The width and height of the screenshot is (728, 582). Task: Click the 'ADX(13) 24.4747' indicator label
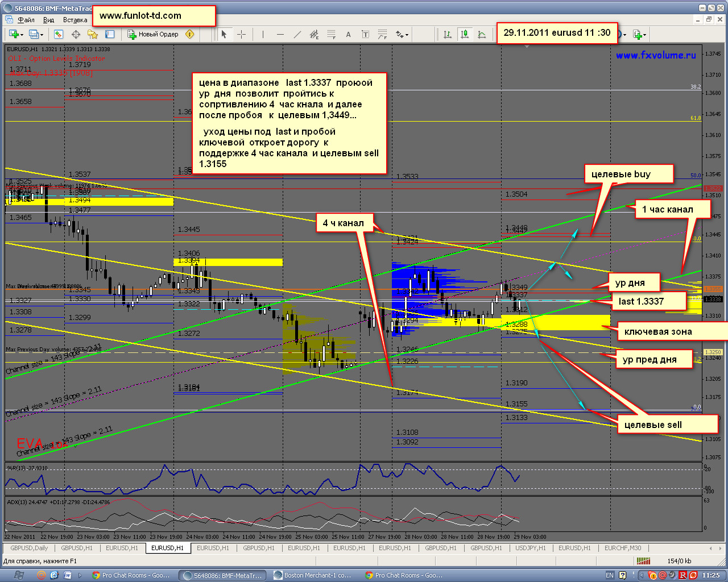click(x=27, y=502)
